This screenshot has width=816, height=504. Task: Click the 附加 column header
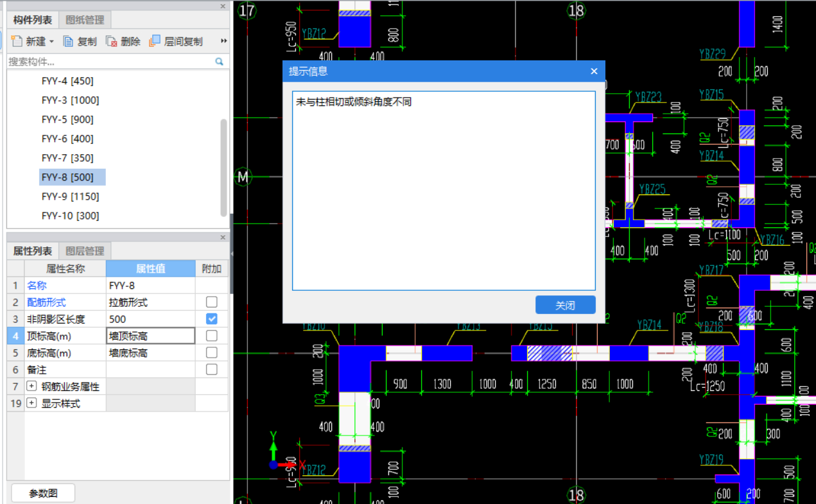(212, 268)
